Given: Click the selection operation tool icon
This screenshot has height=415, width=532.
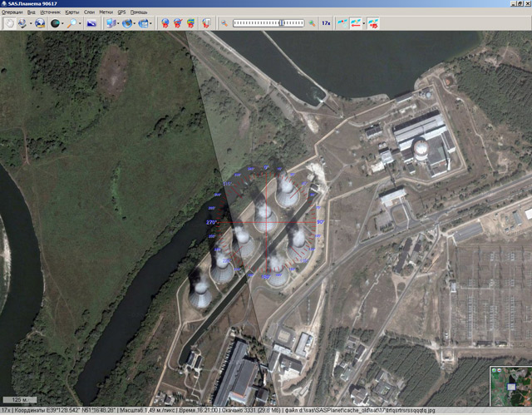Looking at the screenshot, I should tap(20, 24).
